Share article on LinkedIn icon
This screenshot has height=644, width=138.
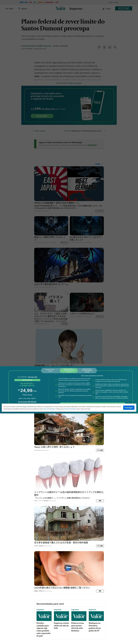[x=115, y=47]
